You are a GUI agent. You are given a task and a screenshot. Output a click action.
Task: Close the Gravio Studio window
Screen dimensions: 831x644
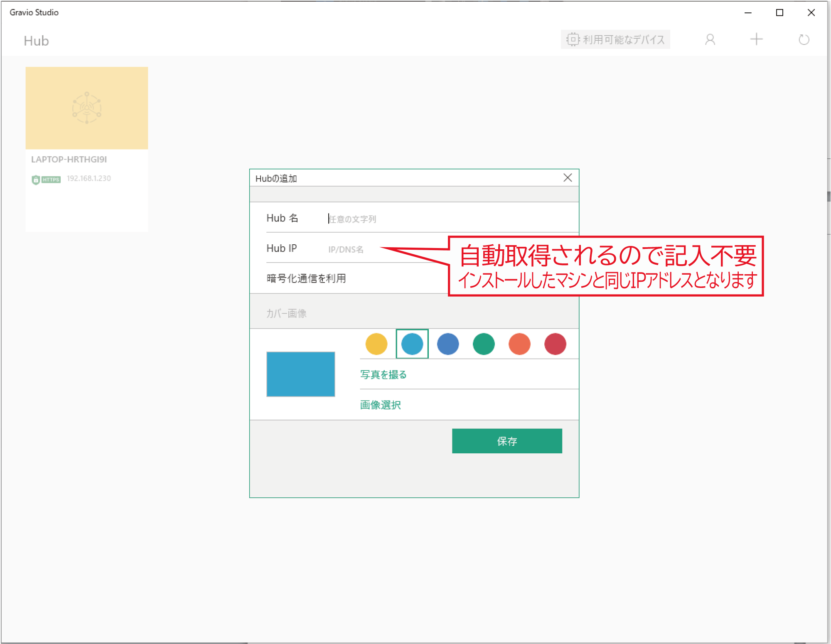(x=811, y=13)
